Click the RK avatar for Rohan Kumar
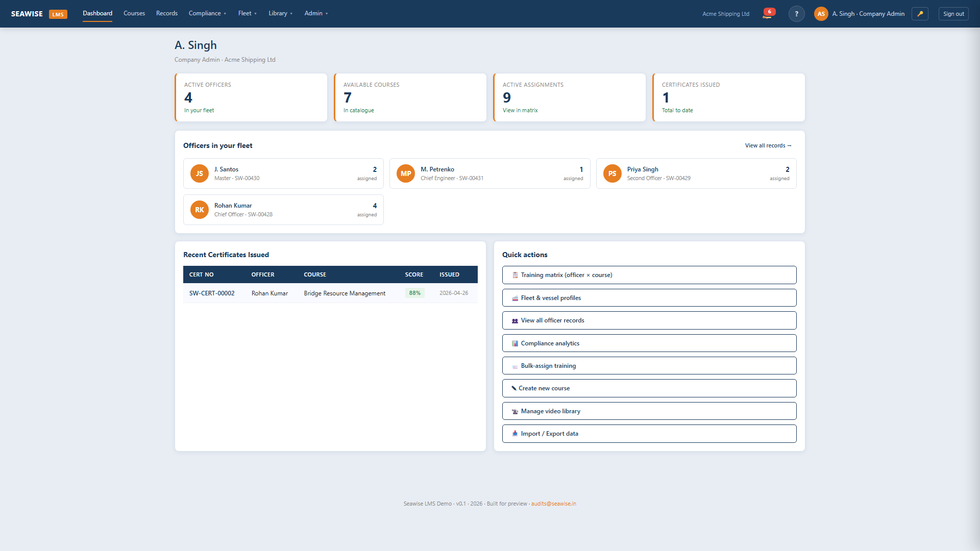 pyautogui.click(x=199, y=210)
